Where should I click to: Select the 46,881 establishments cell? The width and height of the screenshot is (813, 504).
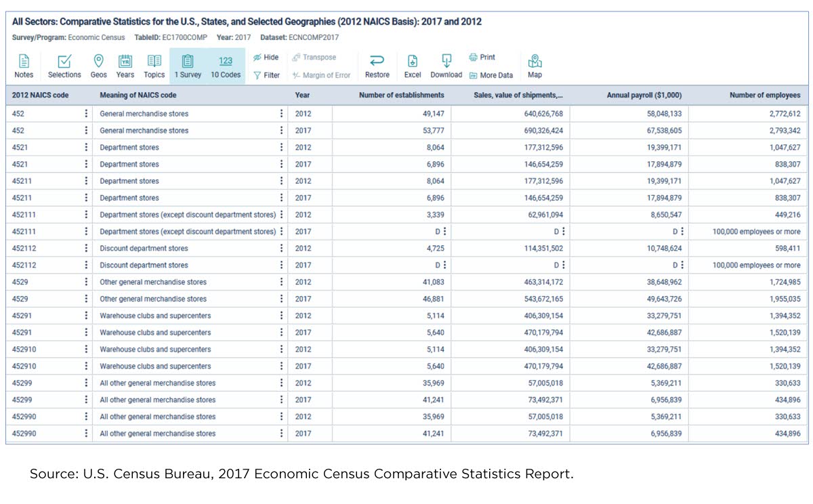(392, 299)
